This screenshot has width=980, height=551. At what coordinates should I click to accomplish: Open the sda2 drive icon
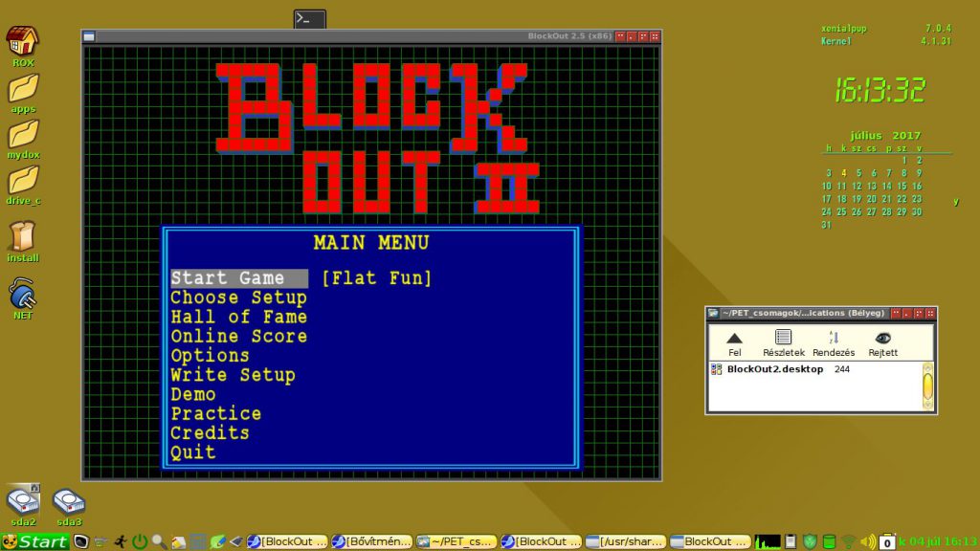click(23, 502)
